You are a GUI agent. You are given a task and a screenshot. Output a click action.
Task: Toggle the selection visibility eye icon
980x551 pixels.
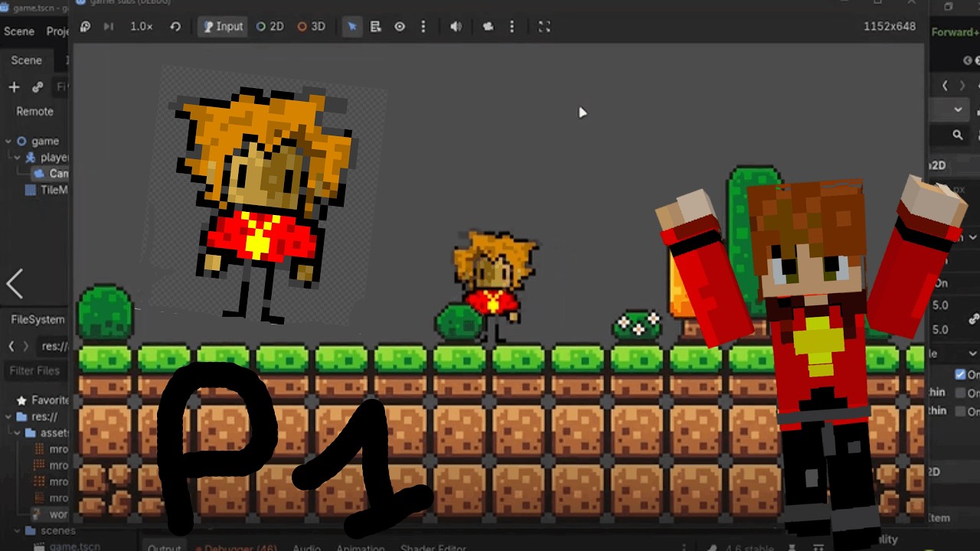(400, 27)
